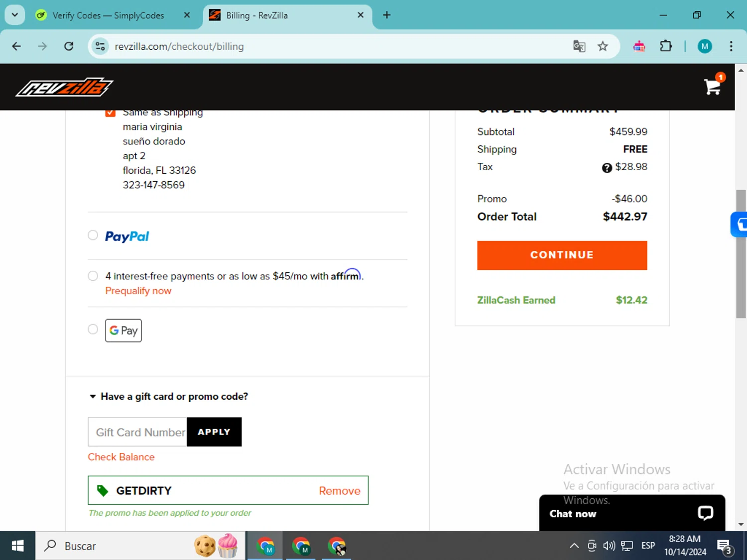
Task: Show hidden system tray icons
Action: pyautogui.click(x=574, y=546)
